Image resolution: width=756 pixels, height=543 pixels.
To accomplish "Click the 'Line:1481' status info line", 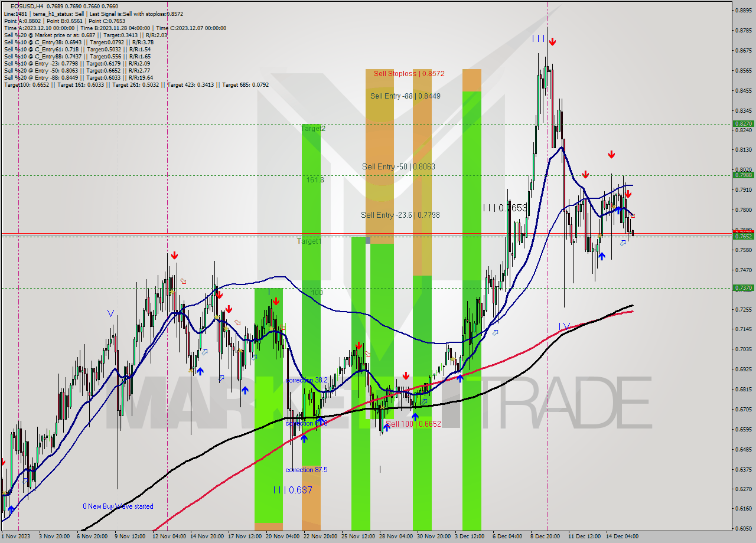I will (93, 14).
